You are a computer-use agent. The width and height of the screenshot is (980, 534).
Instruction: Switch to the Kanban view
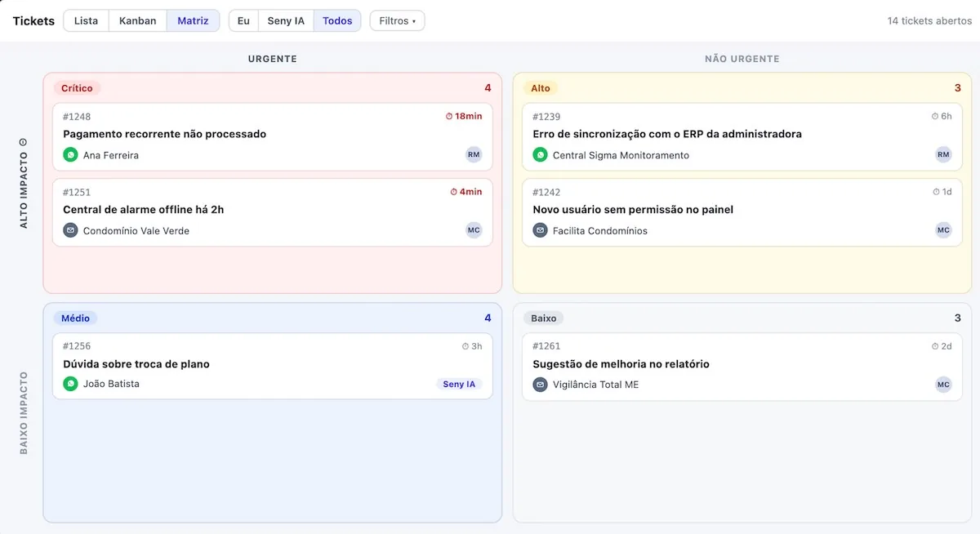137,20
